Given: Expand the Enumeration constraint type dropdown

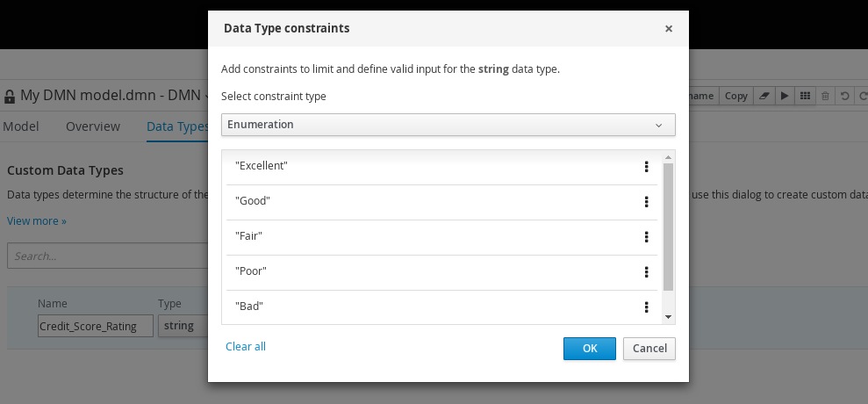Looking at the screenshot, I should tap(448, 125).
